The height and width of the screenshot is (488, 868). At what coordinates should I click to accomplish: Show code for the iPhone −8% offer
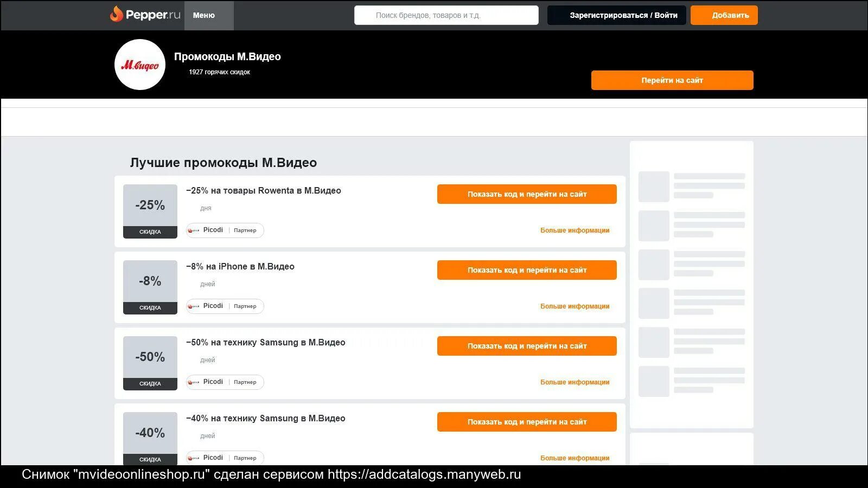point(527,270)
